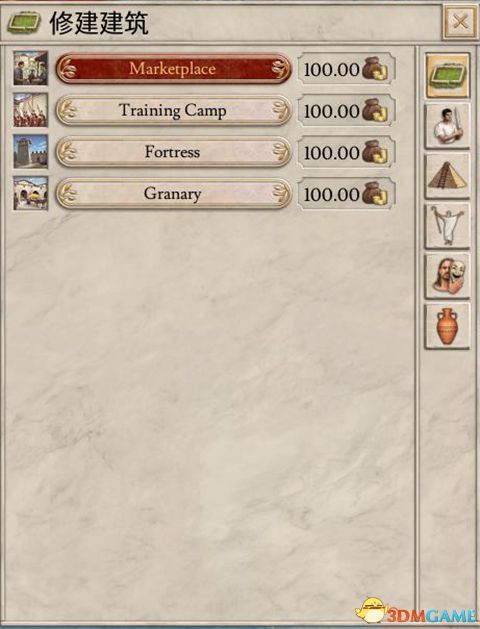
Task: Click the Training Camp gold cost icon
Action: 375,111
